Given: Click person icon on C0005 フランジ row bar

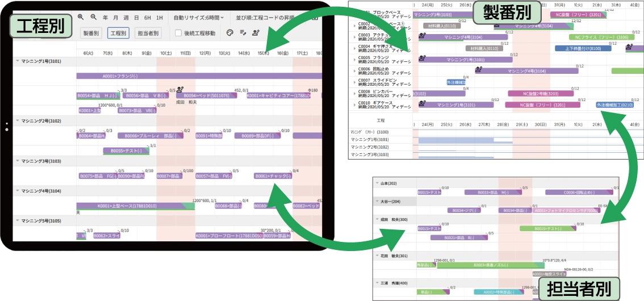Looking at the screenshot, I should tap(422, 58).
